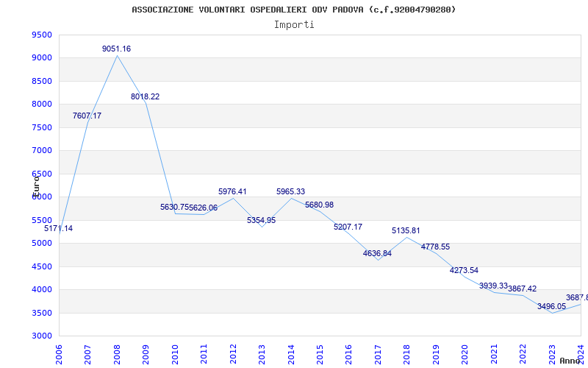Select the 2012 year label on x-axis
The width and height of the screenshot is (588, 368).
(x=233, y=355)
